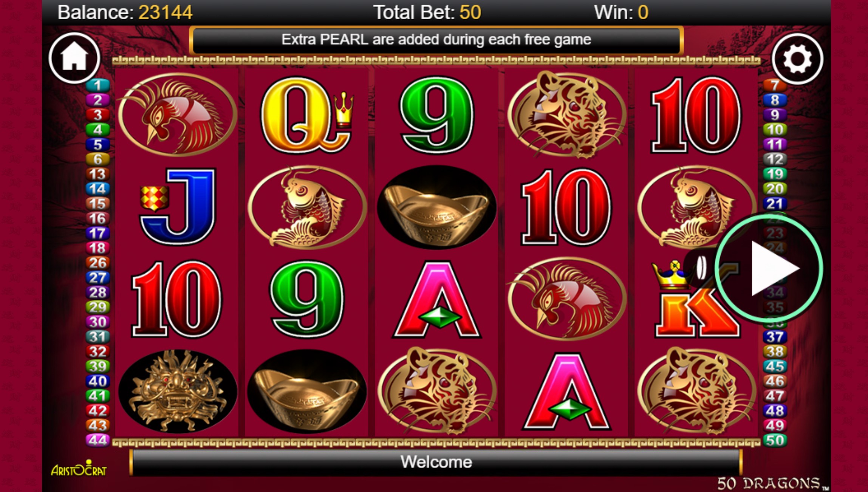Screen dimensions: 868x492
Task: Select the tiger symbol in reel four top
Action: (567, 114)
